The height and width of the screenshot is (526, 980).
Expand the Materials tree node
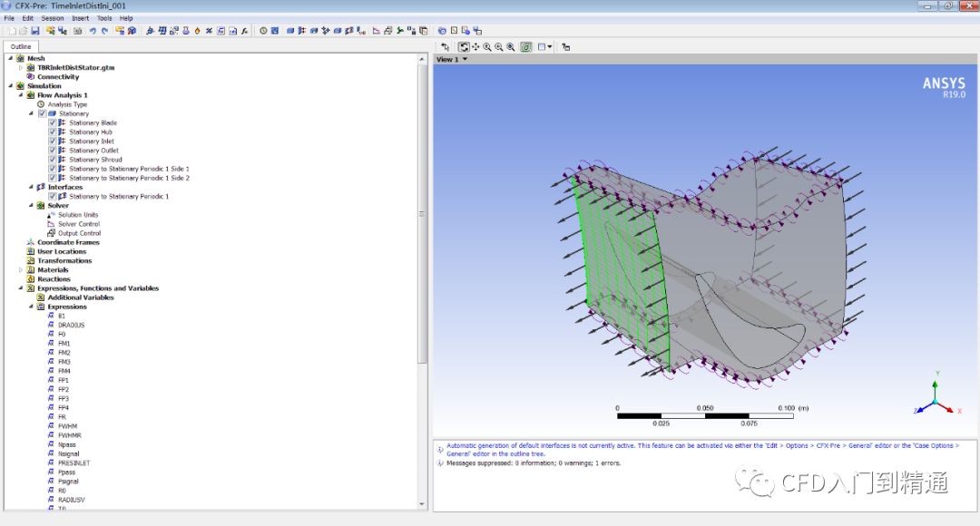coord(21,270)
